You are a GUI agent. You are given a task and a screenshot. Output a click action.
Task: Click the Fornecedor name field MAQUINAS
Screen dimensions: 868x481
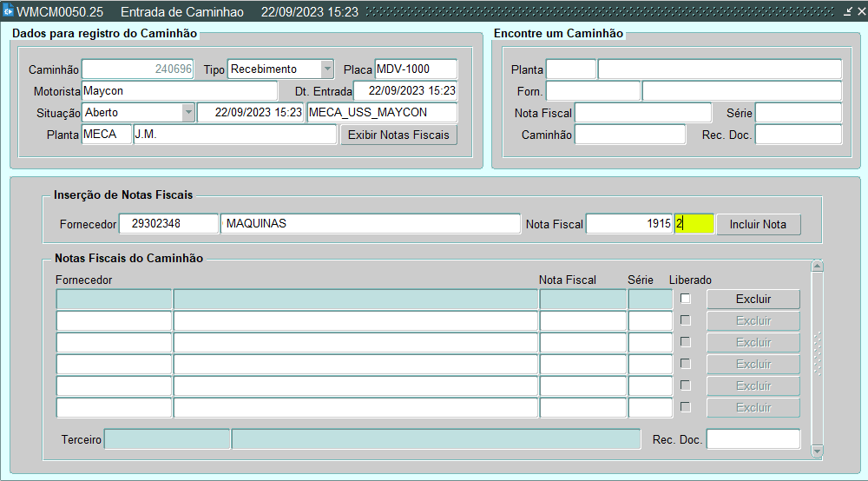click(371, 224)
